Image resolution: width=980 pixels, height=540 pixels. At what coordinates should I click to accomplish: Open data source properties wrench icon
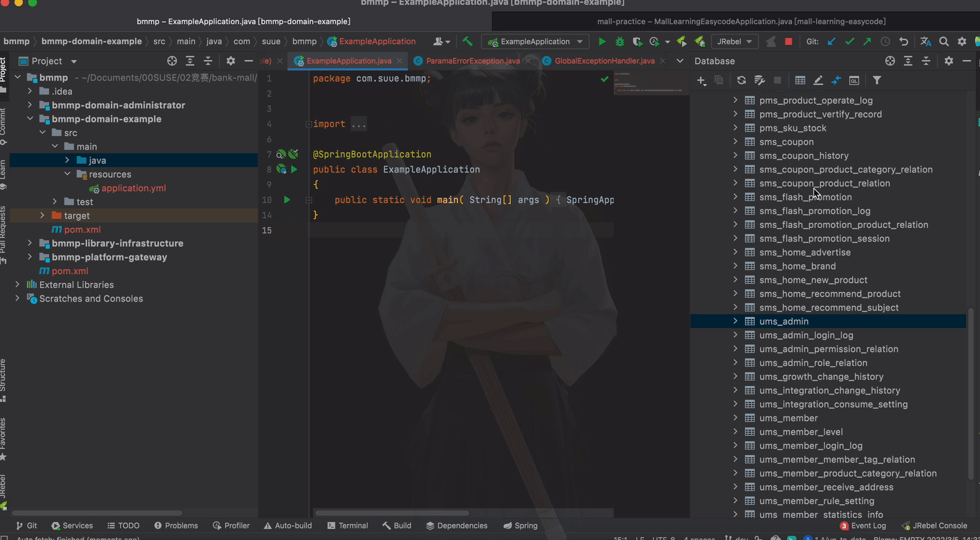tap(760, 81)
